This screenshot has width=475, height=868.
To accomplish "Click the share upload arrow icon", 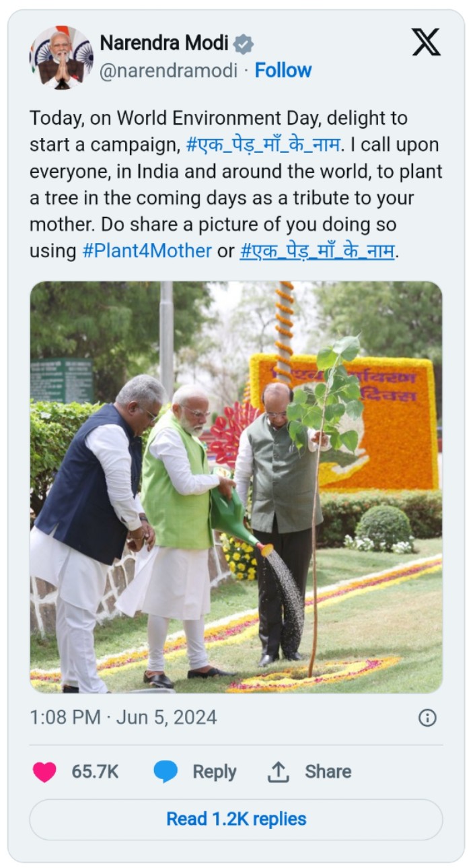I will [x=278, y=772].
